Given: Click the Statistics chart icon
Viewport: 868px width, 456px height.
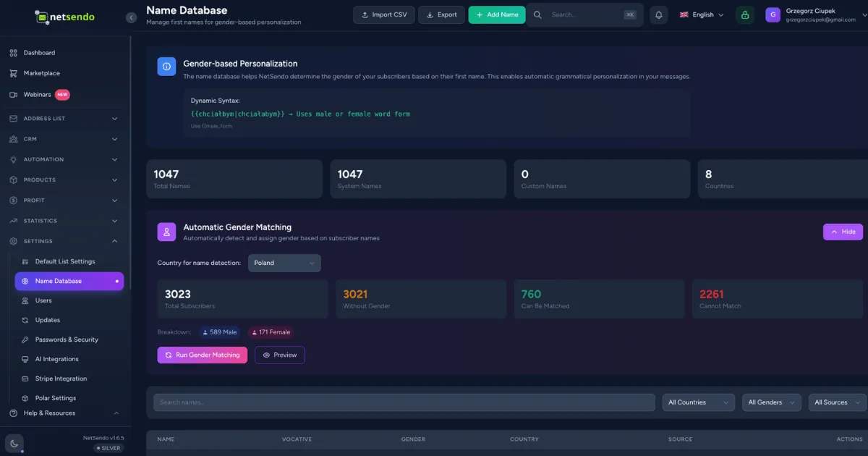Looking at the screenshot, I should (x=14, y=221).
